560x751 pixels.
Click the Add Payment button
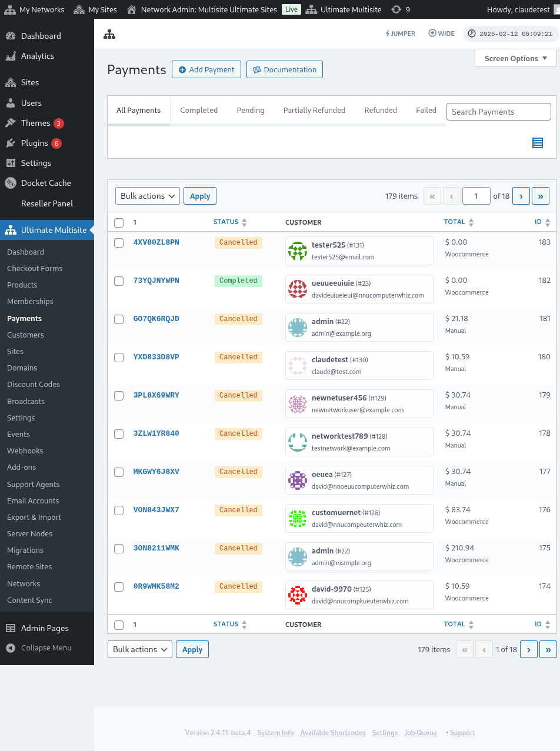click(x=206, y=69)
